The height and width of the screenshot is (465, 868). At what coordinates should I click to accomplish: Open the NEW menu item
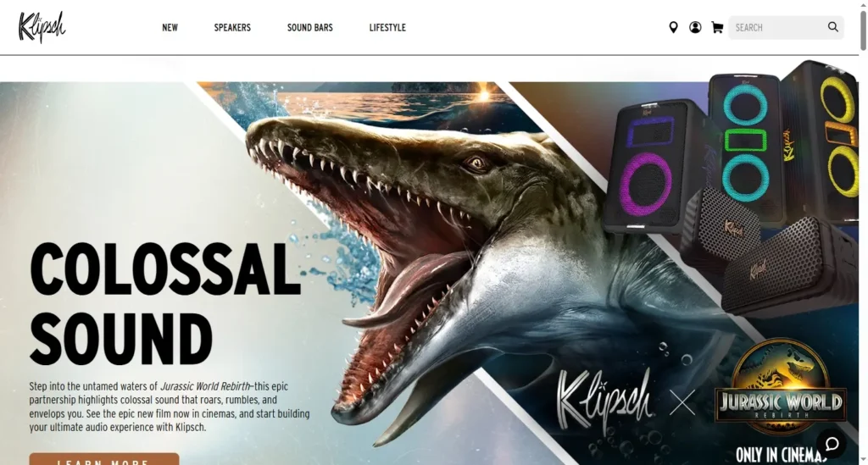point(170,28)
